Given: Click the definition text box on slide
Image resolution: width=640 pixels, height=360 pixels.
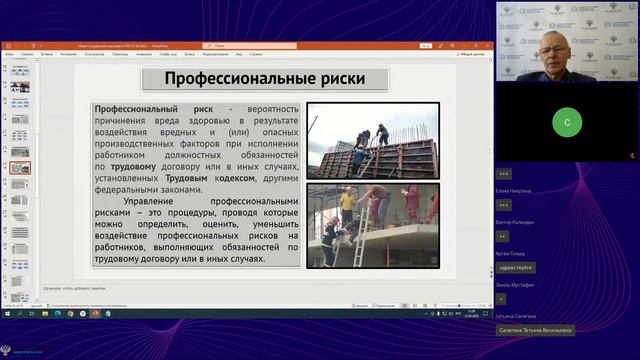Looking at the screenshot, I should coord(196,184).
